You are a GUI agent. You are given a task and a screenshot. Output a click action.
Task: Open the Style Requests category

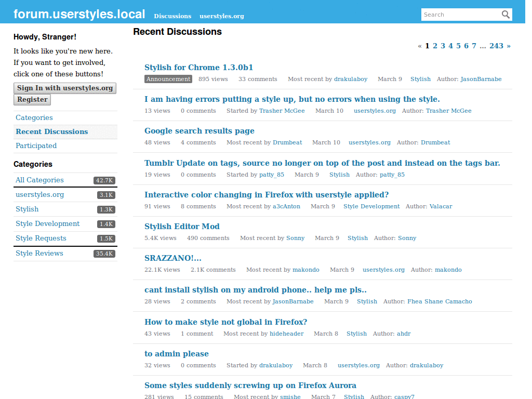coord(41,238)
